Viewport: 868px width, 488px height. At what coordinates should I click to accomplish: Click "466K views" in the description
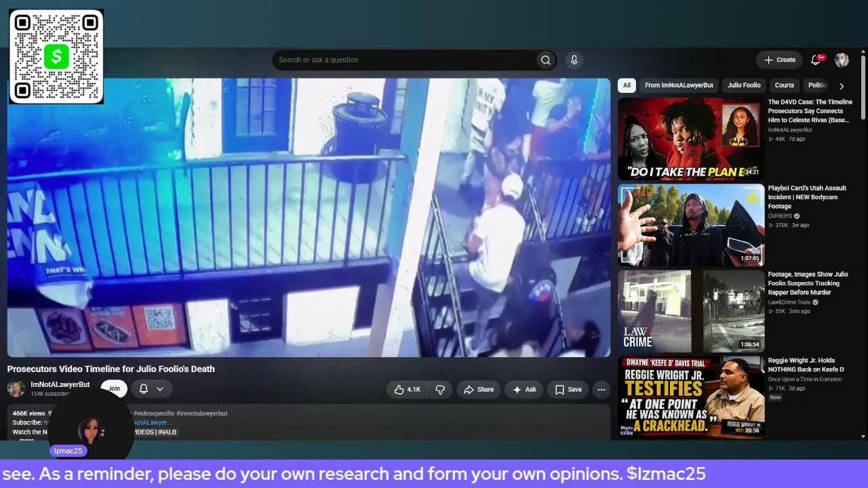[29, 413]
